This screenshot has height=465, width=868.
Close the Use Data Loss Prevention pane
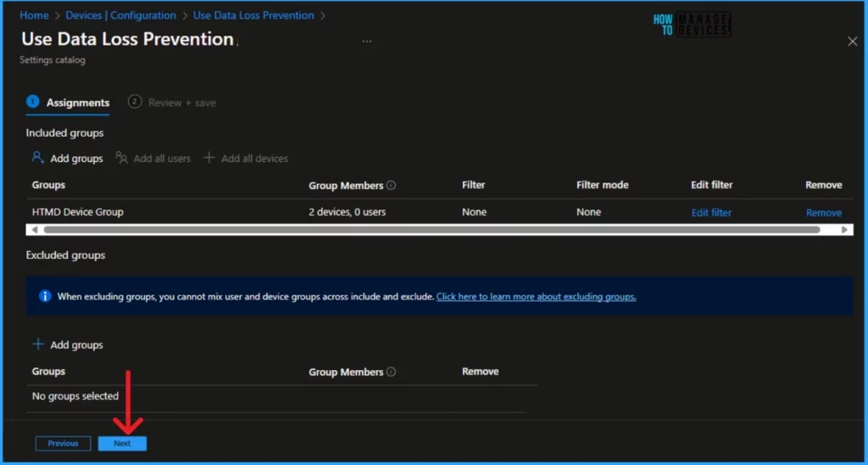(853, 42)
